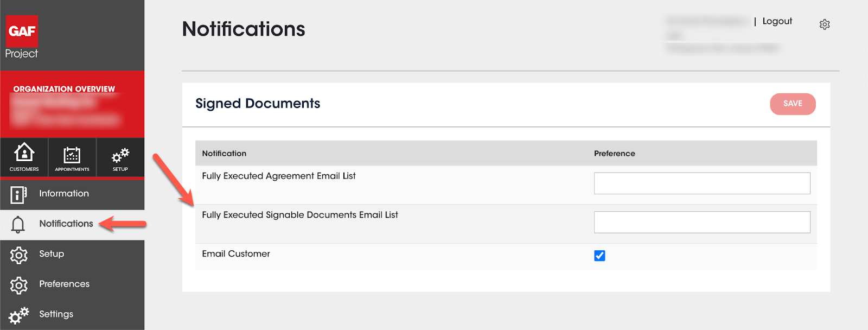Click the Notifications bell icon

pyautogui.click(x=18, y=224)
